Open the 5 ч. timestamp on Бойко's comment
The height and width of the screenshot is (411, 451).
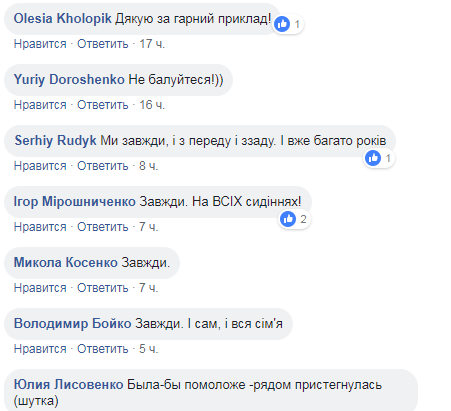coord(149,349)
